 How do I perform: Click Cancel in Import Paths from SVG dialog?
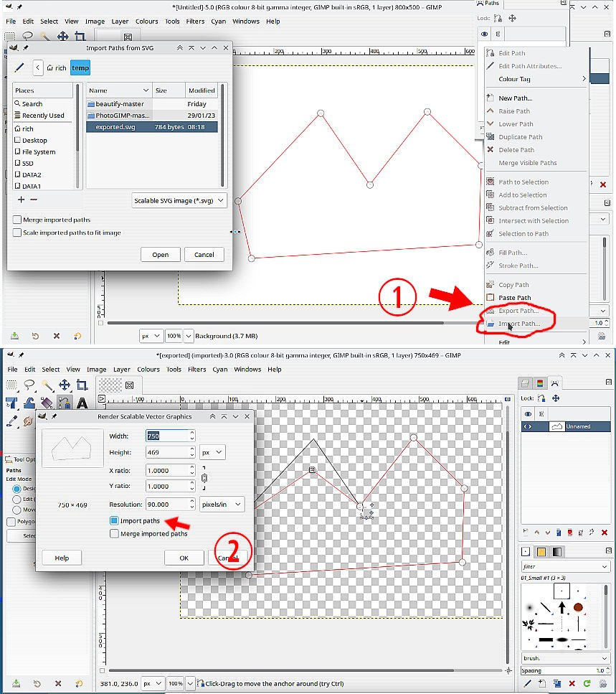tap(204, 255)
